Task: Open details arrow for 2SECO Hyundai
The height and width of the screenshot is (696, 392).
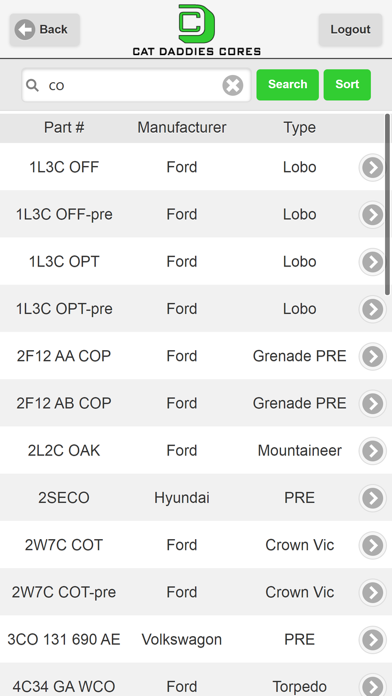Action: (x=372, y=498)
